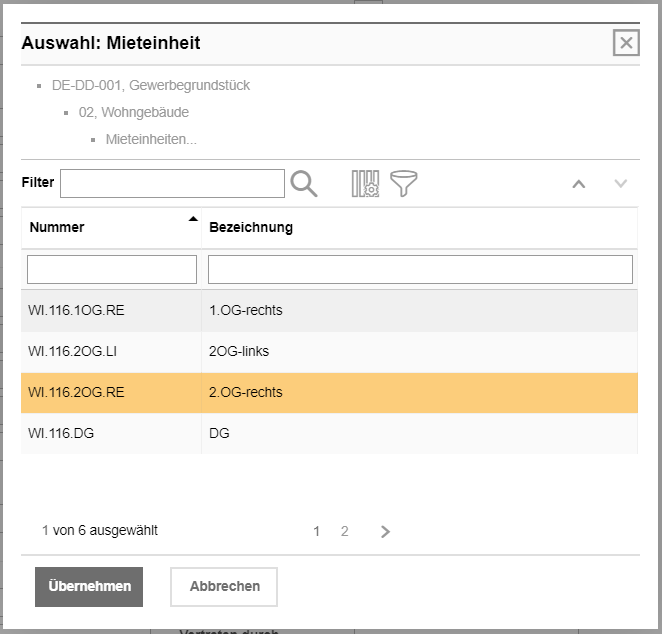Go to next page using arrow
Image resolution: width=662 pixels, height=634 pixels.
click(x=386, y=532)
